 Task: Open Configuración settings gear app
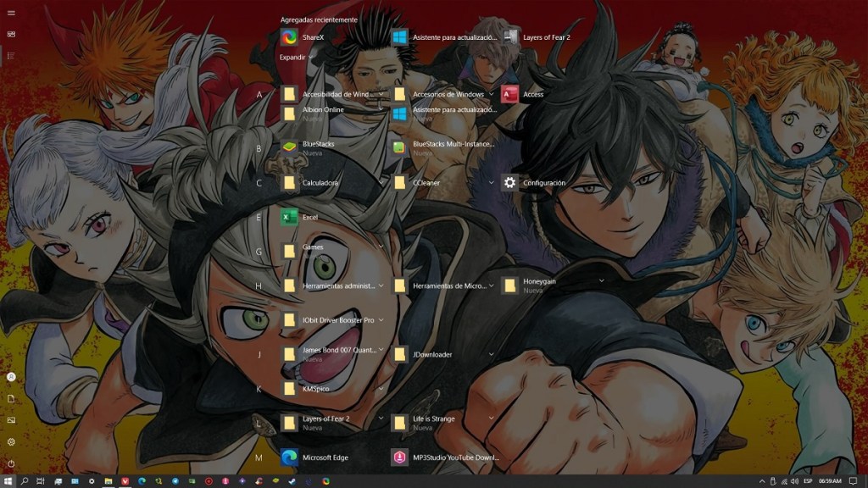(543, 183)
